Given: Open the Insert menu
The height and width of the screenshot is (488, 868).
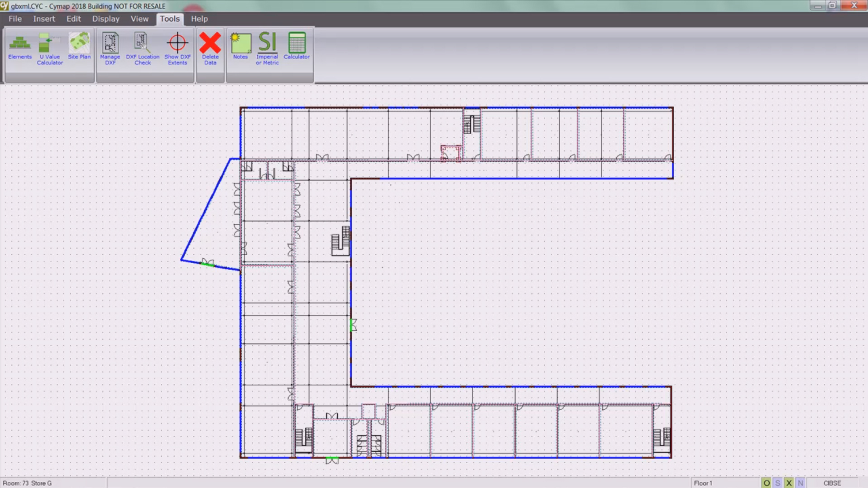Looking at the screenshot, I should tap(44, 19).
